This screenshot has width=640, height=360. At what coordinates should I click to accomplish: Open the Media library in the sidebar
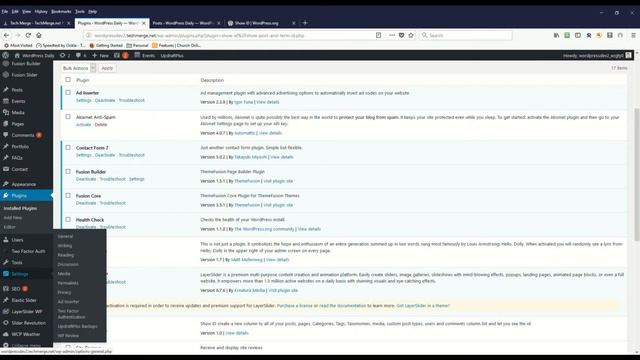click(x=18, y=113)
